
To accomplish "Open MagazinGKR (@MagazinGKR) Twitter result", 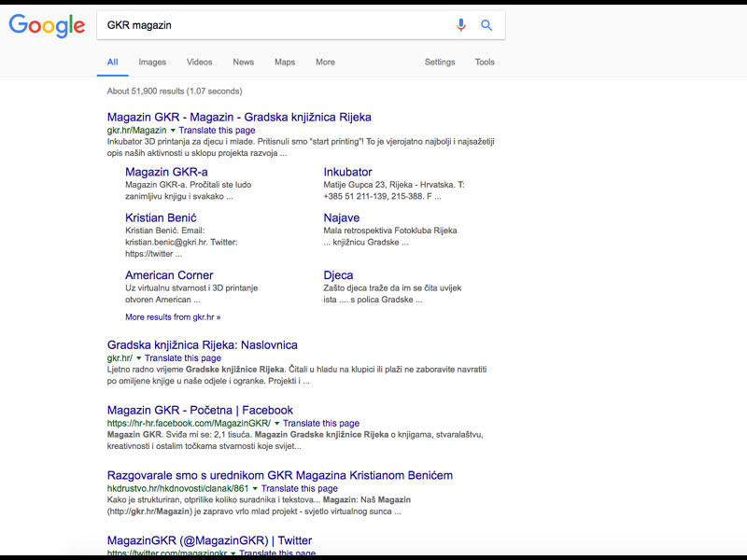I will (x=209, y=541).
